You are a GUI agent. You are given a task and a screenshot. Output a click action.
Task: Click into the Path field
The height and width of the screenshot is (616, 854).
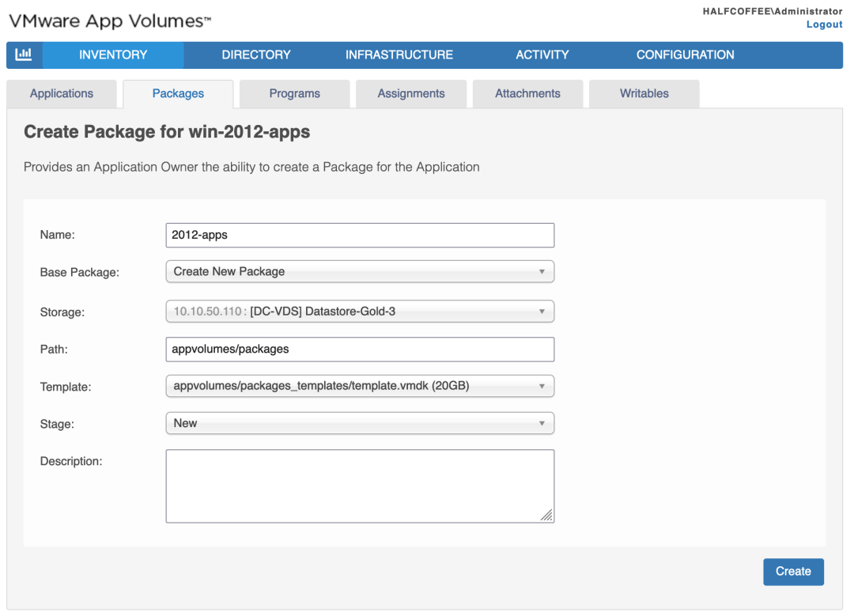[360, 350]
